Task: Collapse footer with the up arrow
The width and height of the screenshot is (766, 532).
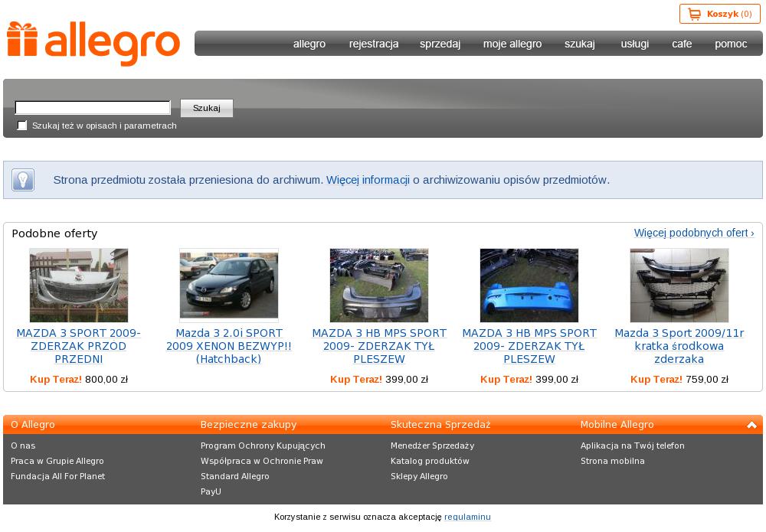Action: coord(752,425)
